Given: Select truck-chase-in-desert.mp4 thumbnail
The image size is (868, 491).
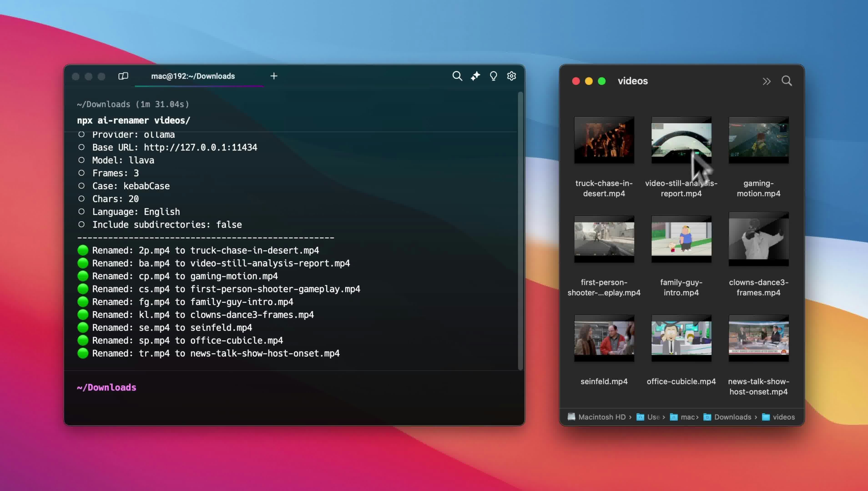Looking at the screenshot, I should [604, 140].
